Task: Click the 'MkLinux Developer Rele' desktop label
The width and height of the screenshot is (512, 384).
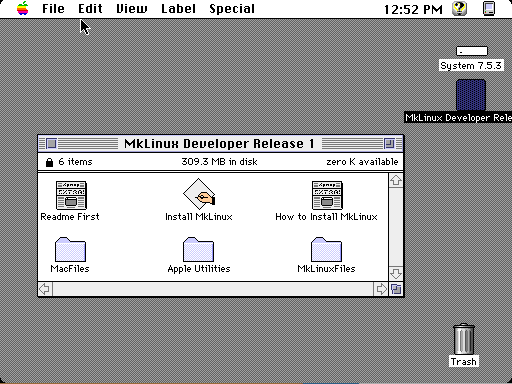Action: (x=458, y=118)
